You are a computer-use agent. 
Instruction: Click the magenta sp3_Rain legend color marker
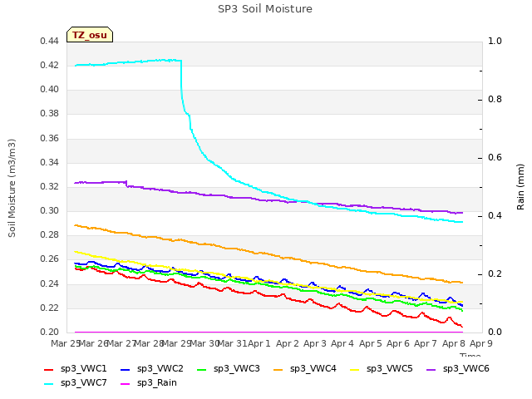coord(126,384)
